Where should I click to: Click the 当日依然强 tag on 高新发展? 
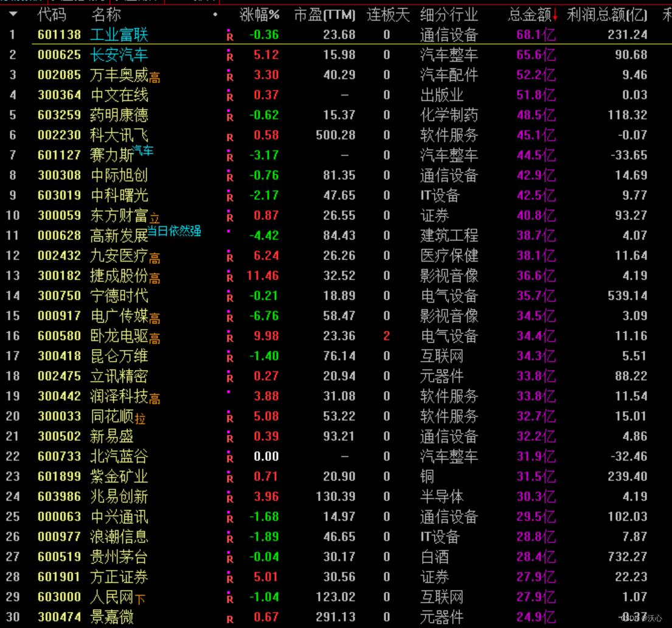pos(174,231)
